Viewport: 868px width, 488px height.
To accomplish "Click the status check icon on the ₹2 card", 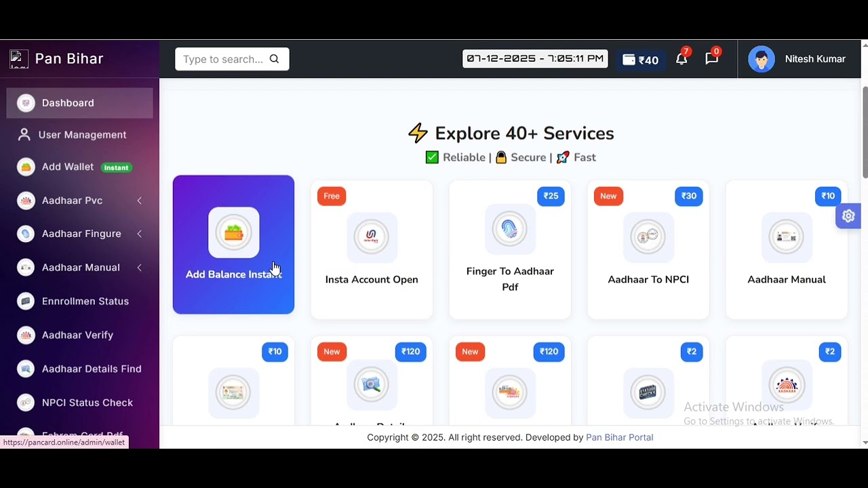I will click(x=648, y=392).
